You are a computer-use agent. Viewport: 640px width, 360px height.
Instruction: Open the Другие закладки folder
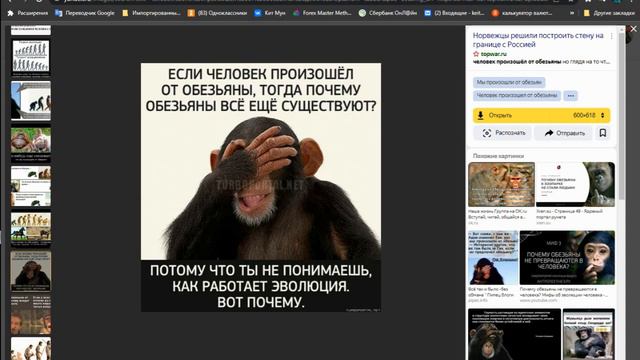click(x=609, y=13)
